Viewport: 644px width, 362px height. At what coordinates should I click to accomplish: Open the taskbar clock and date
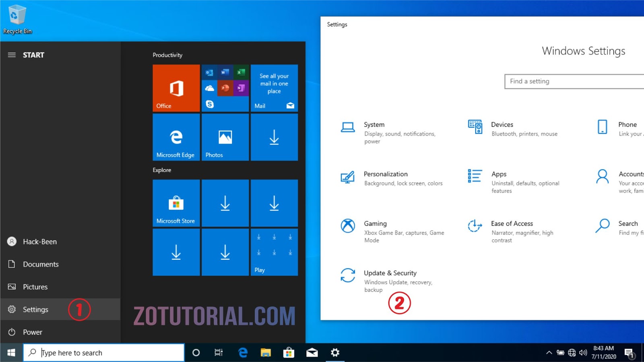click(604, 352)
